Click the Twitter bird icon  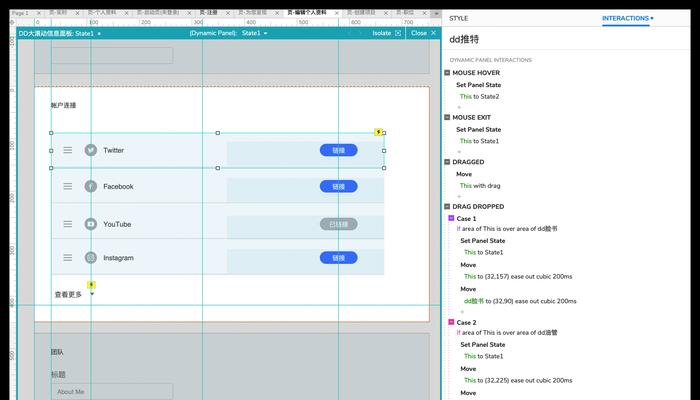[91, 150]
